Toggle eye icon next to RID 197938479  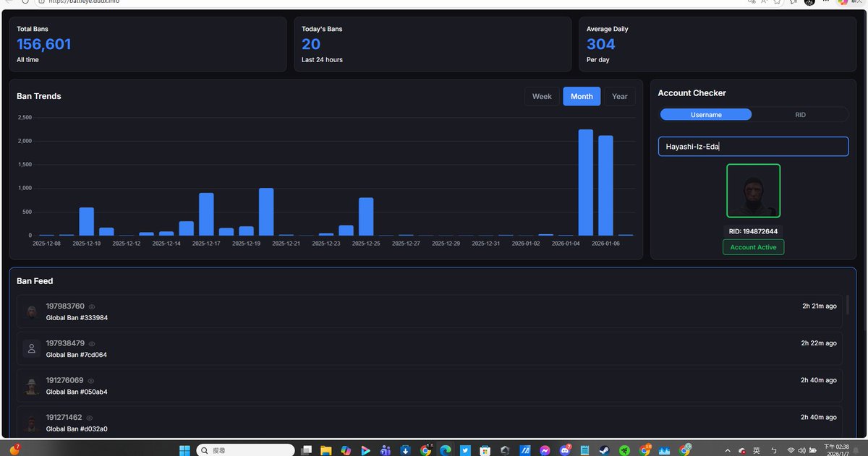coord(92,343)
